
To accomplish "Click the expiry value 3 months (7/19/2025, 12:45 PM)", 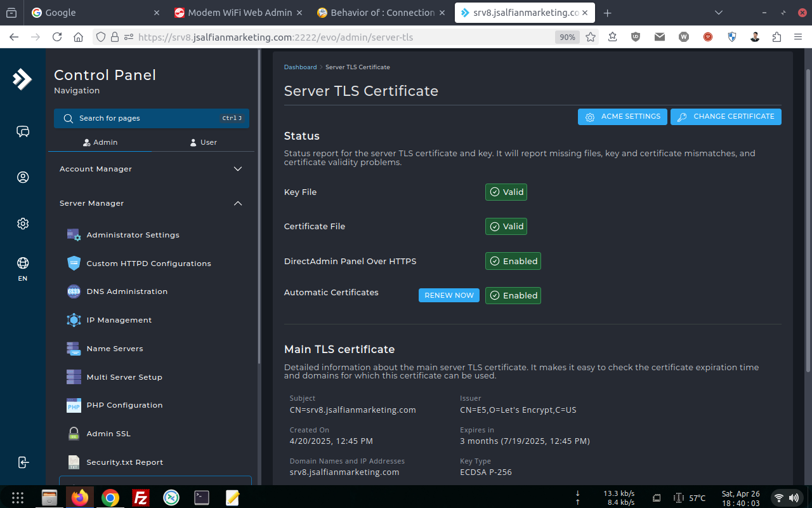I will [525, 441].
